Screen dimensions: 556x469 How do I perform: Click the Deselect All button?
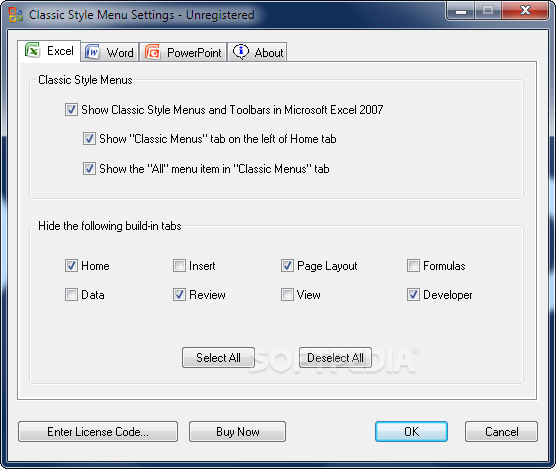coord(335,357)
